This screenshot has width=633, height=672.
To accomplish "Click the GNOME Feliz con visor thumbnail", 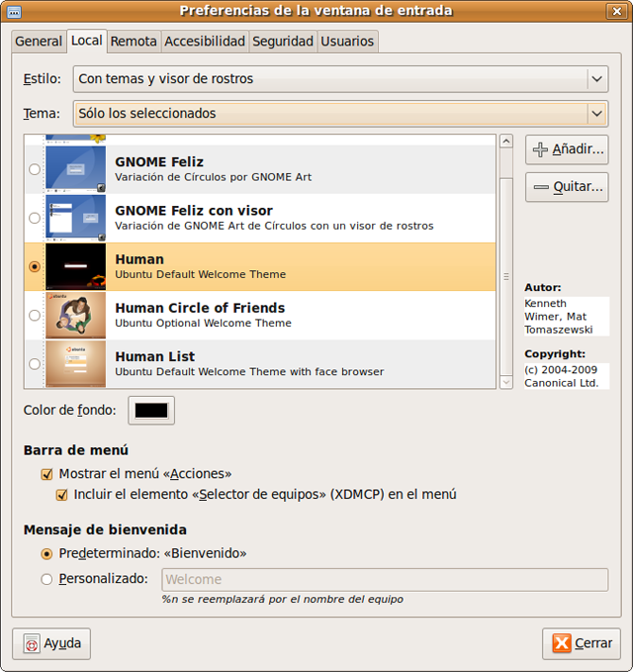I will [x=76, y=218].
